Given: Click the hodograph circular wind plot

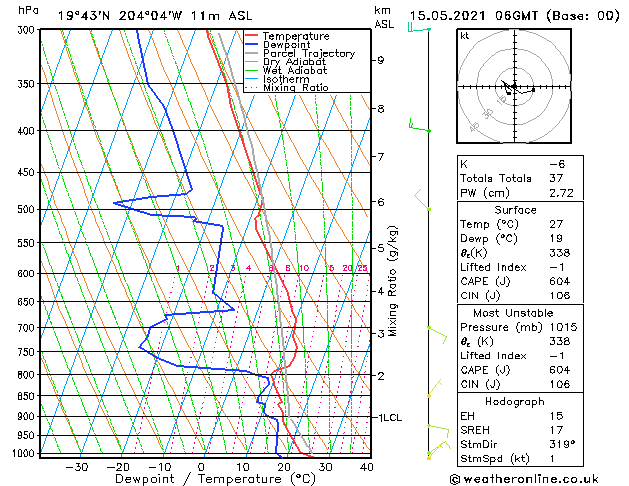Looking at the screenshot, I should click(x=514, y=86).
